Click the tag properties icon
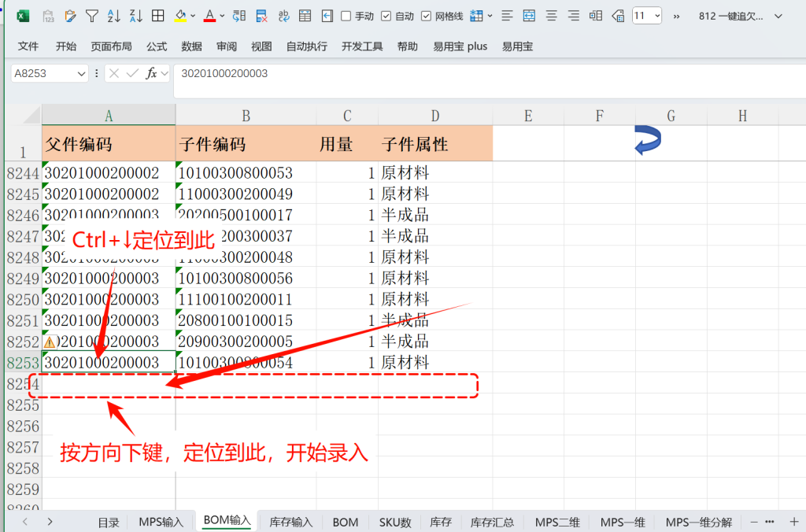The image size is (806, 532). (618, 17)
